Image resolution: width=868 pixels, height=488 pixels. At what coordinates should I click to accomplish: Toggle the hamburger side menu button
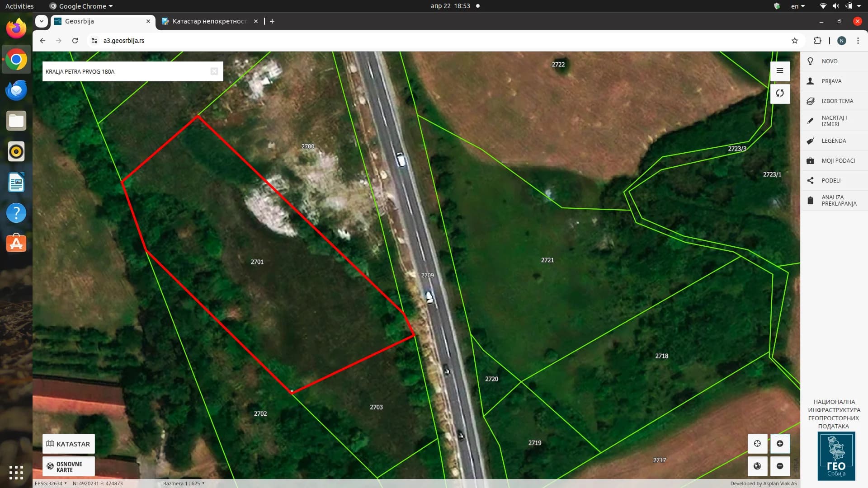tap(780, 71)
